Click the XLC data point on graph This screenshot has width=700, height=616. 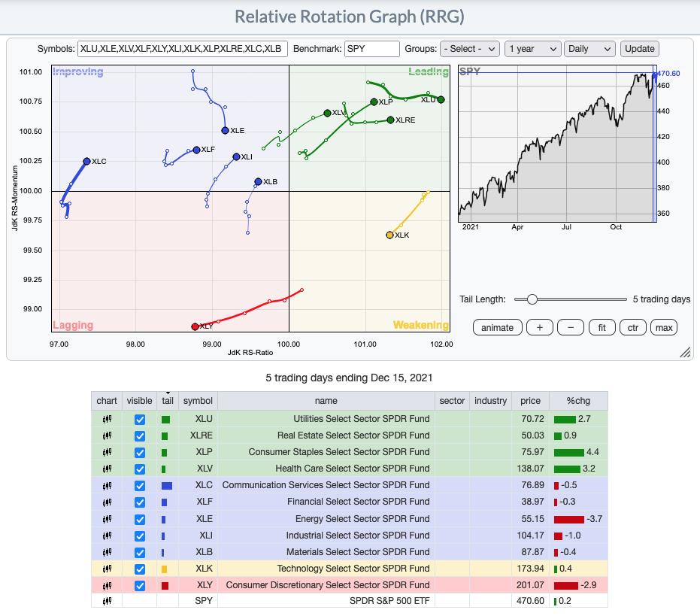pos(86,161)
